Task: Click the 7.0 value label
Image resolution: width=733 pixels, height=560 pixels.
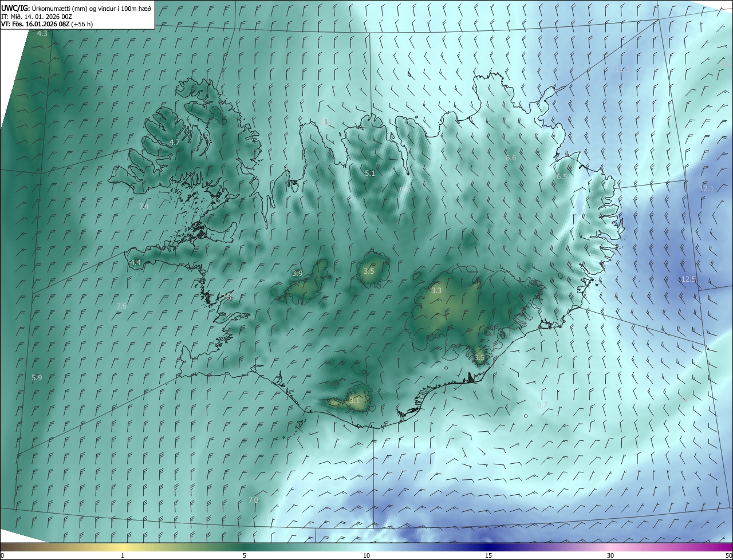Action: (x=253, y=500)
